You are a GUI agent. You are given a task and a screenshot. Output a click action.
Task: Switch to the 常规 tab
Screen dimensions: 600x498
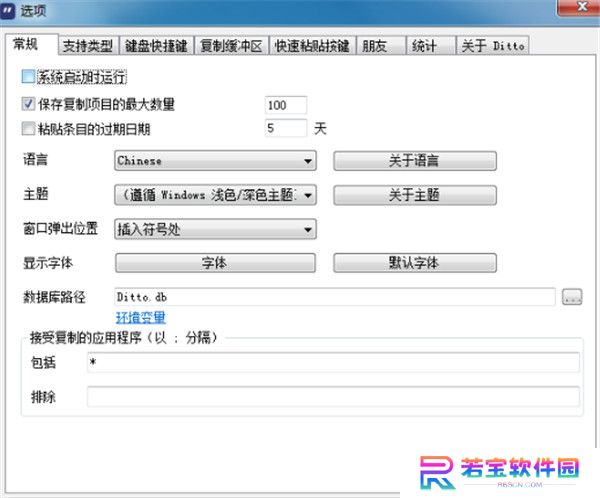pos(31,44)
